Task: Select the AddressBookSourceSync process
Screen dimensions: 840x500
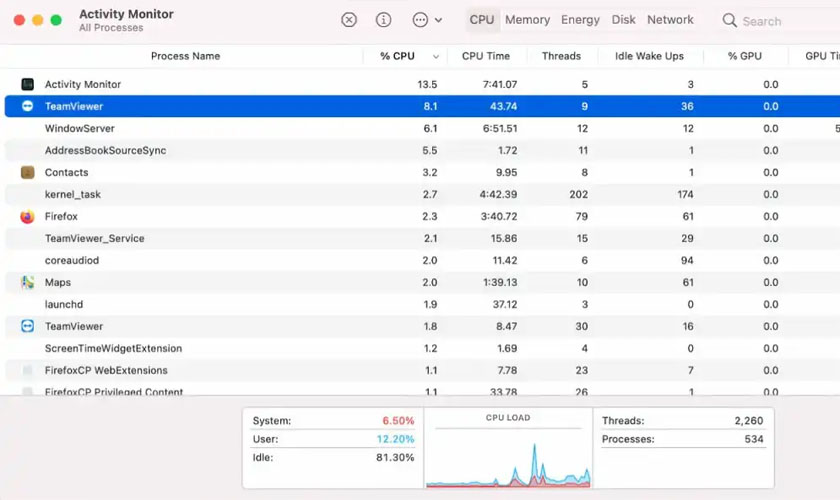Action: tap(106, 150)
